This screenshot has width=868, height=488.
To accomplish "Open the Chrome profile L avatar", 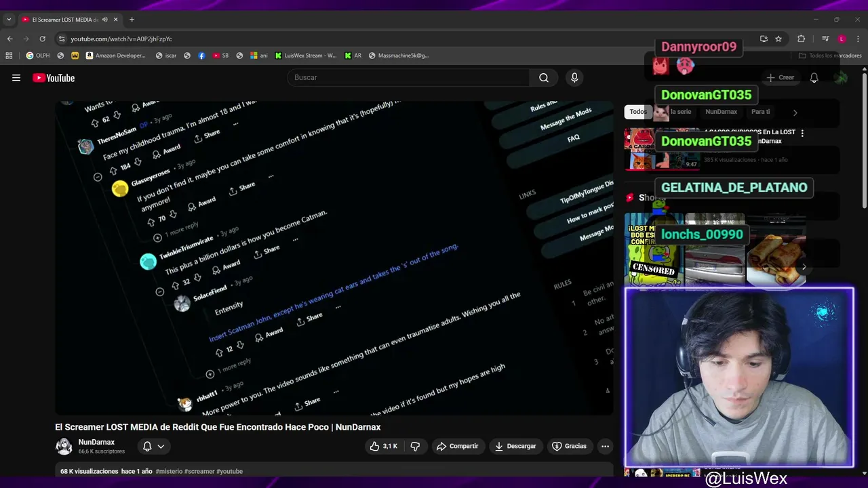I will coord(842,39).
